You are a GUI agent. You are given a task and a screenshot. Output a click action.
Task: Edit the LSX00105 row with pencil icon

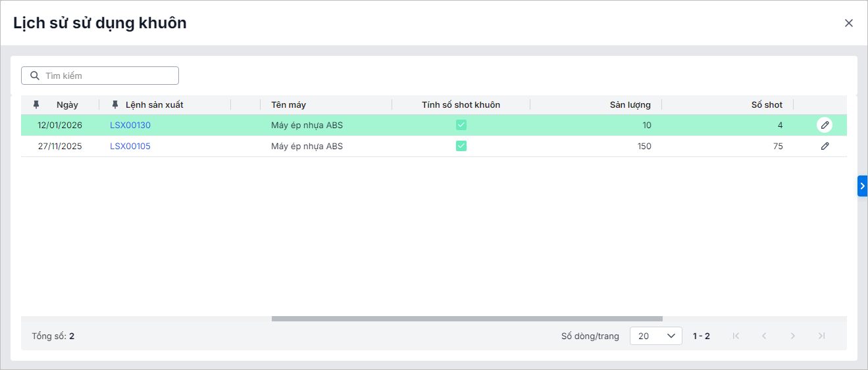(x=825, y=146)
